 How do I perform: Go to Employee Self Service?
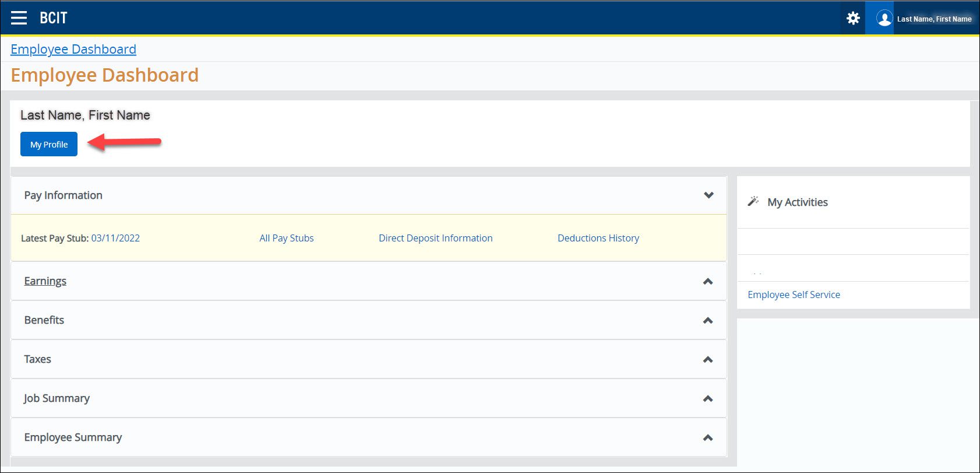pos(794,295)
